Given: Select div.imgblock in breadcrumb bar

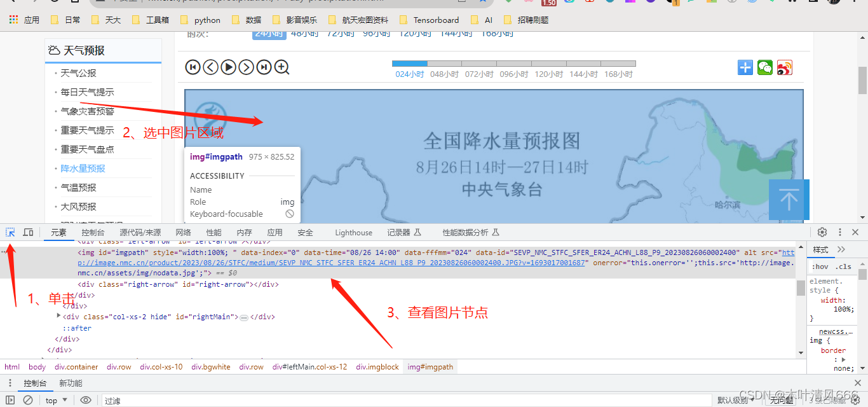Looking at the screenshot, I should pyautogui.click(x=377, y=367).
